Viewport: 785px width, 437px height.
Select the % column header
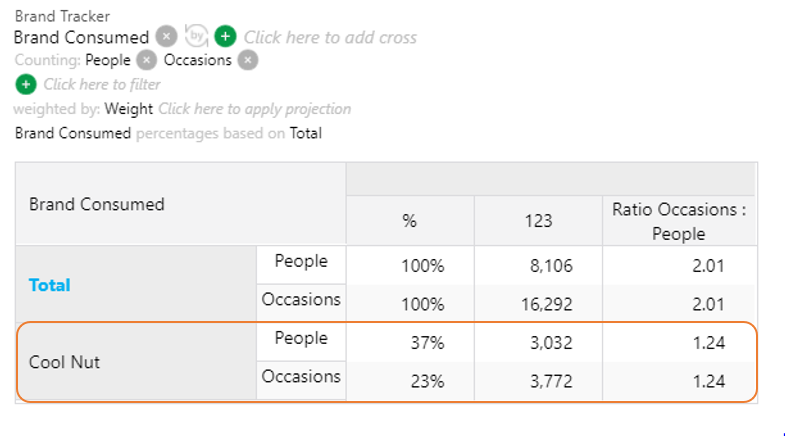[410, 220]
